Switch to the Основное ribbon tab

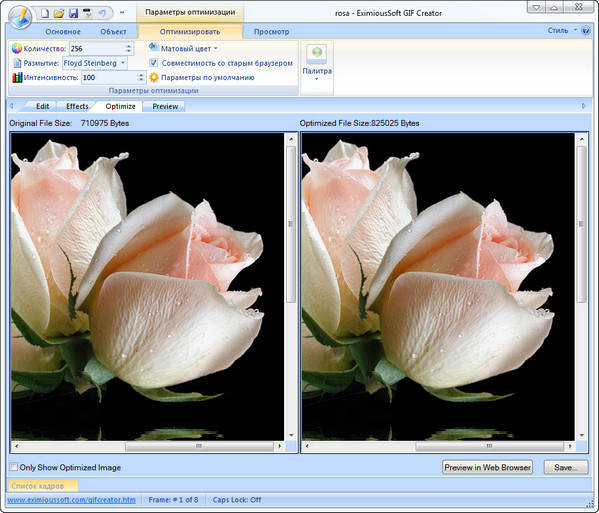click(63, 32)
